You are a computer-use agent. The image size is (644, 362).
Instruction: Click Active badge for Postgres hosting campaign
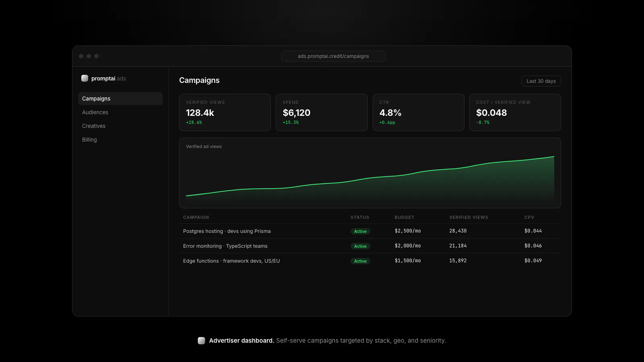pyautogui.click(x=360, y=231)
